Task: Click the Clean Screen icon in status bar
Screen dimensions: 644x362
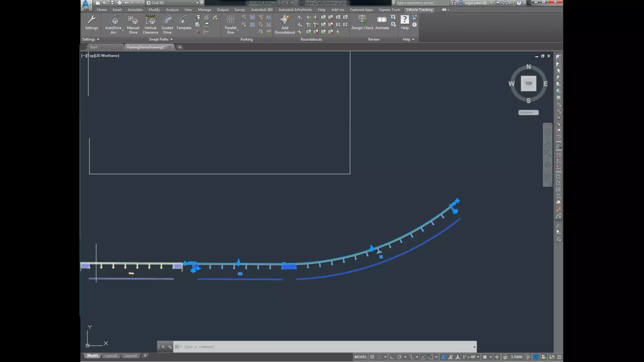Action: tap(552, 357)
